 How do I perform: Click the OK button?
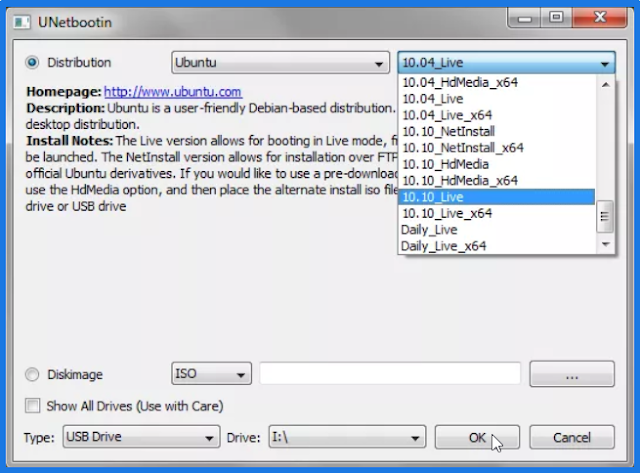(477, 437)
